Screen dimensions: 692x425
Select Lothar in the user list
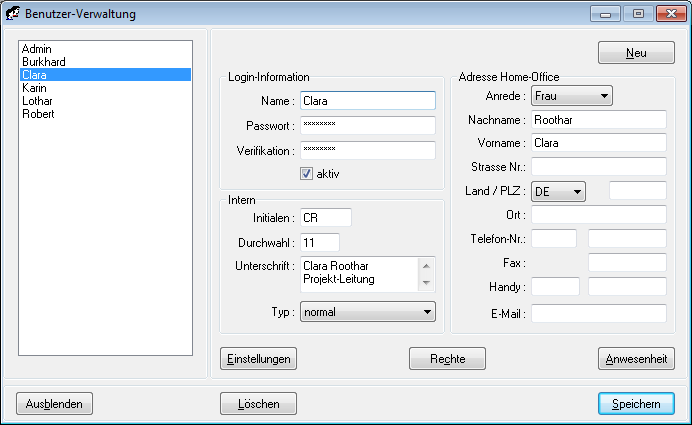click(x=38, y=101)
